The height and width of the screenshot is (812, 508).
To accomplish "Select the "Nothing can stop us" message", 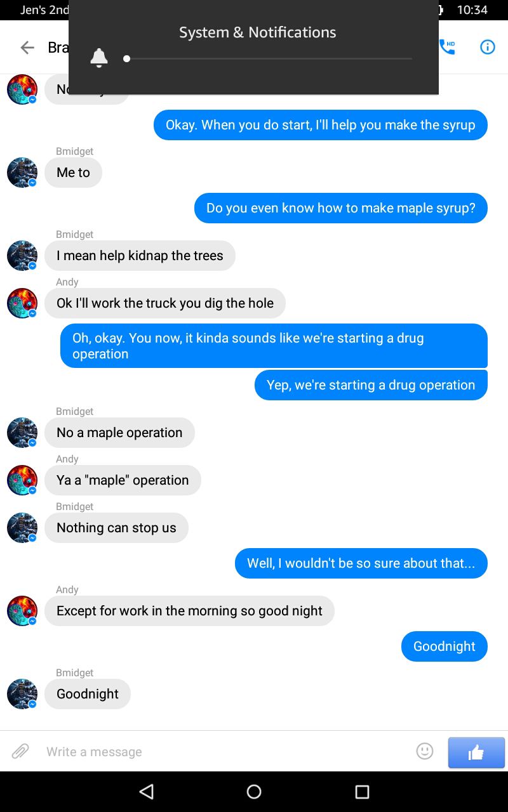I will (116, 528).
